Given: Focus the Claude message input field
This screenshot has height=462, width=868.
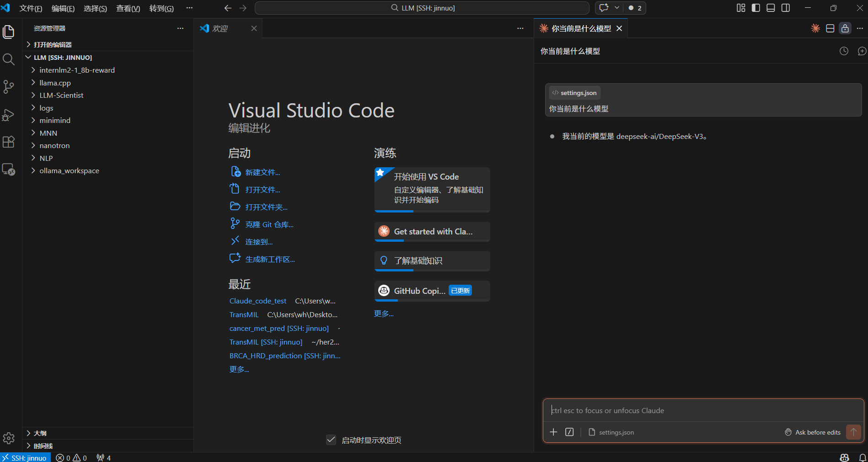Looking at the screenshot, I should click(703, 410).
